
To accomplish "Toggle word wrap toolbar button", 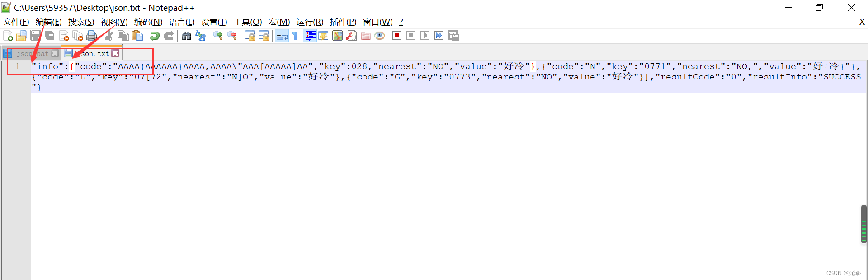I will click(x=282, y=36).
